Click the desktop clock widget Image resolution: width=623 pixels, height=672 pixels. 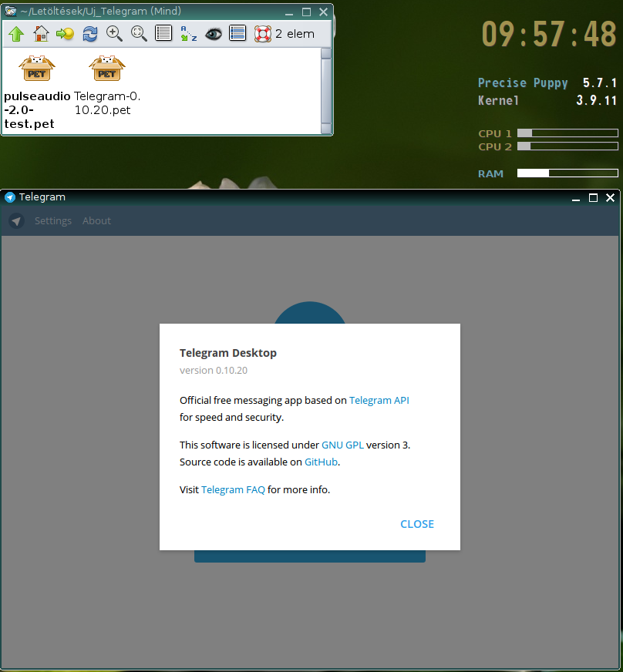[549, 34]
